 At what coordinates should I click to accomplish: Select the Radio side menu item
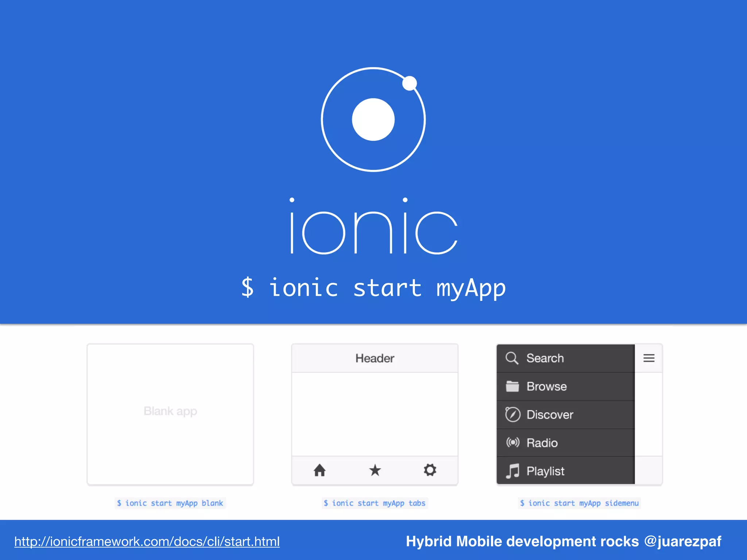tap(566, 443)
